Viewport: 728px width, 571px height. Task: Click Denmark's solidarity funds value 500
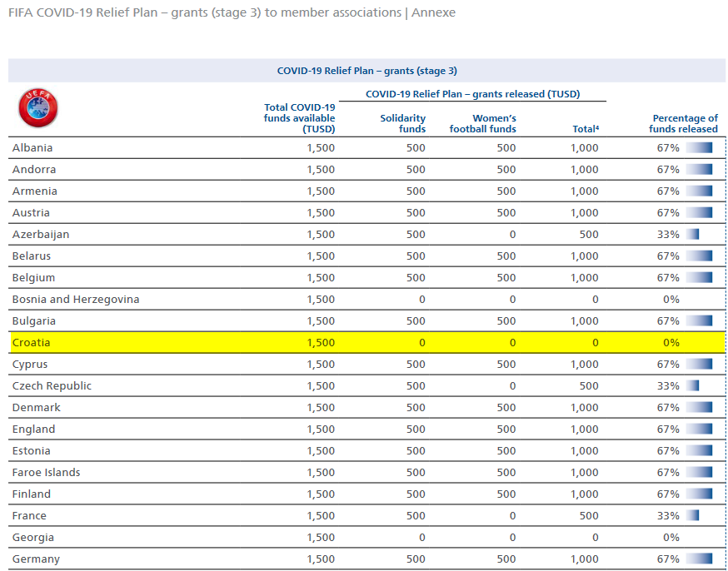[416, 408]
